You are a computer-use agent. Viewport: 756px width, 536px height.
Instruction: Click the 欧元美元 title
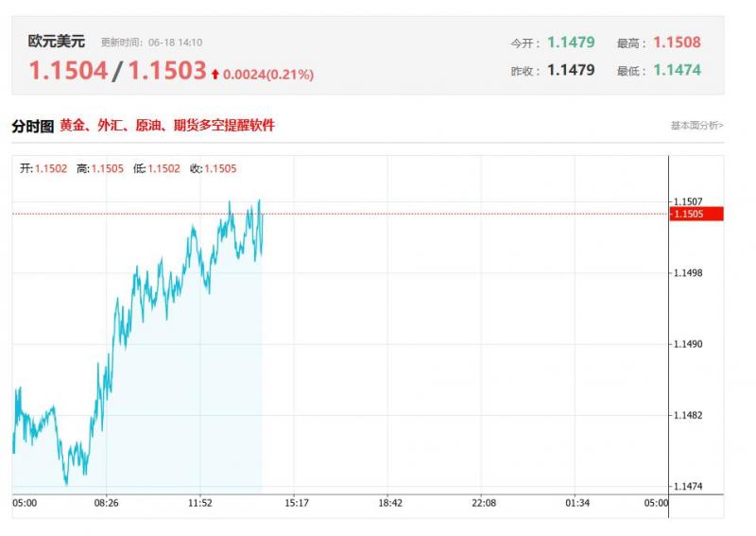pos(57,42)
